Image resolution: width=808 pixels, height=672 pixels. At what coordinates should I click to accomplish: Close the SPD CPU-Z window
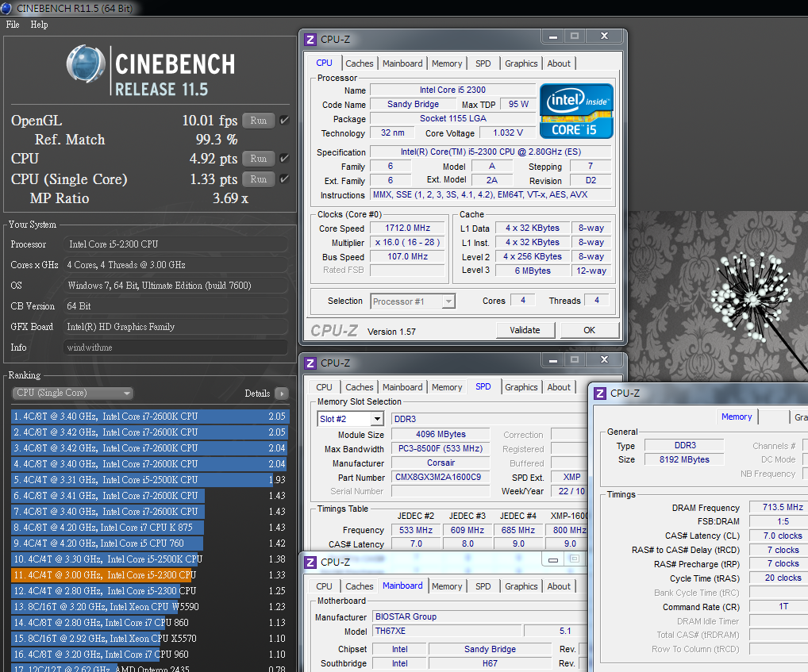605,359
